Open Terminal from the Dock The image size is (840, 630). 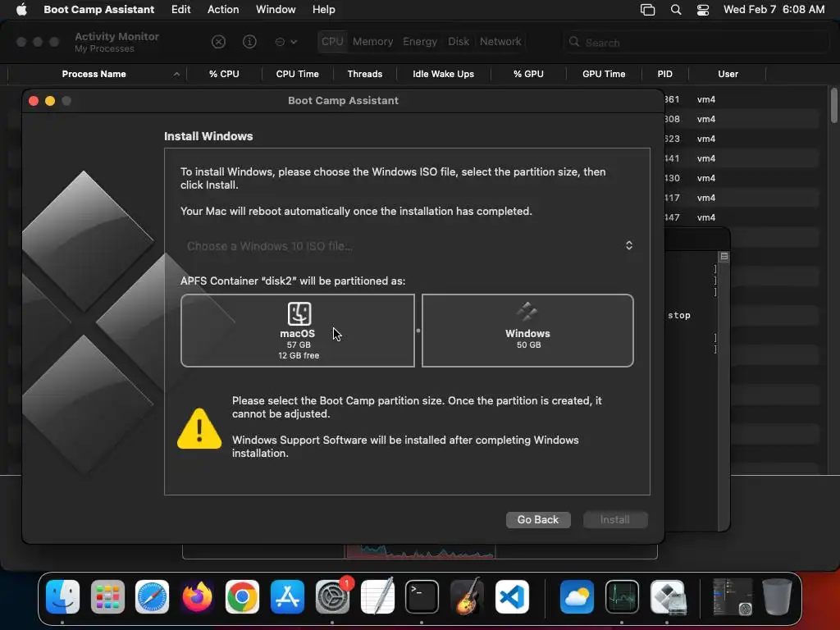tap(422, 596)
